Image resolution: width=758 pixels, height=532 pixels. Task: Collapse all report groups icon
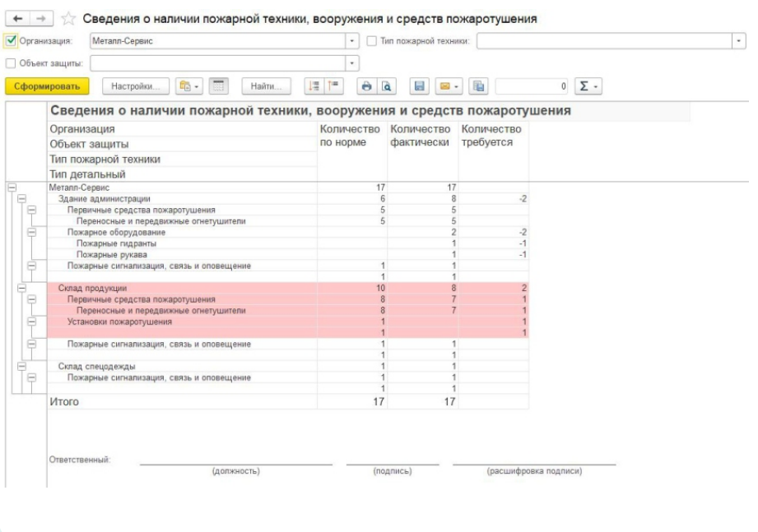(x=333, y=86)
